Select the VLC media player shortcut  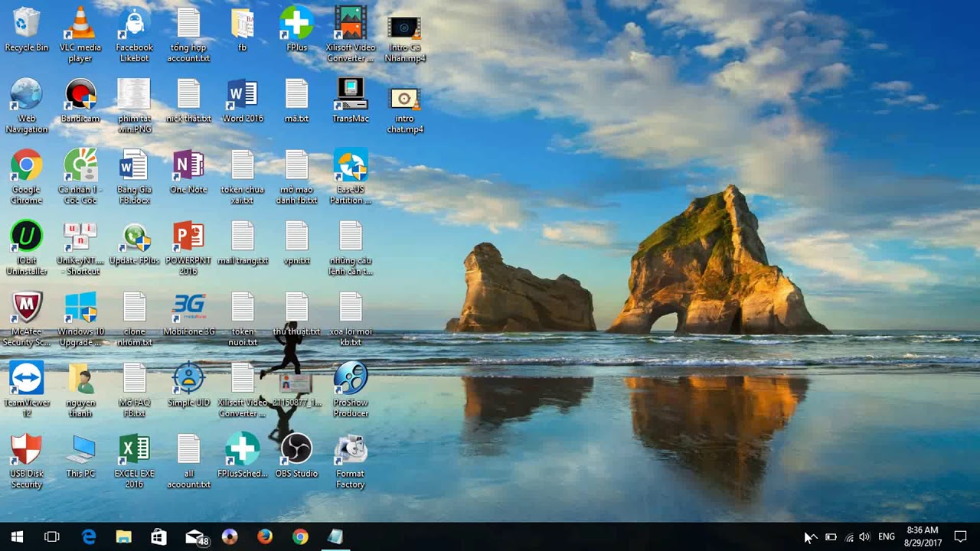click(80, 34)
